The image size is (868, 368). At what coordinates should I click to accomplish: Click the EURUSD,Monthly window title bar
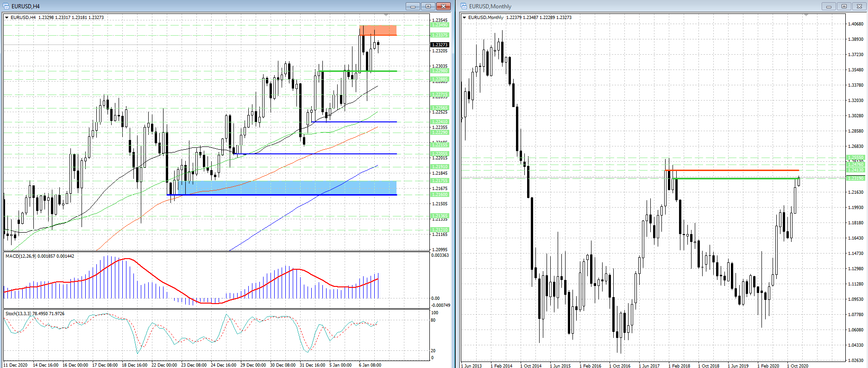click(648, 6)
